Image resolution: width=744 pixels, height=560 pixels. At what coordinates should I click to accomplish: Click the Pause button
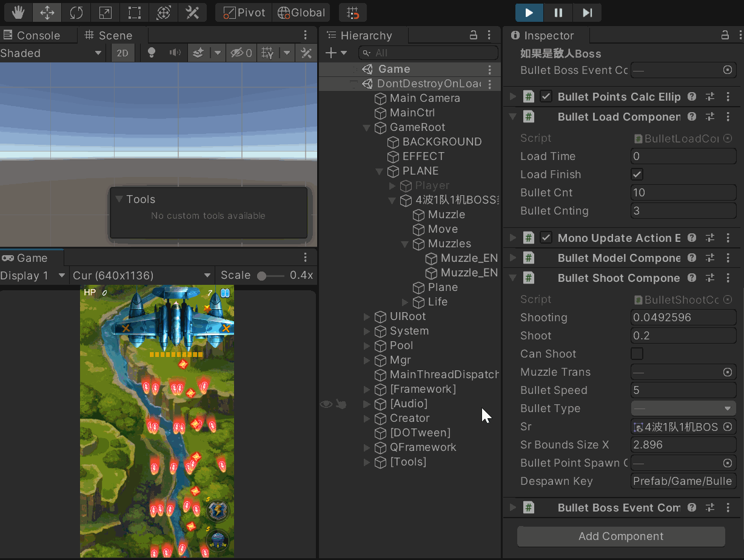tap(558, 12)
